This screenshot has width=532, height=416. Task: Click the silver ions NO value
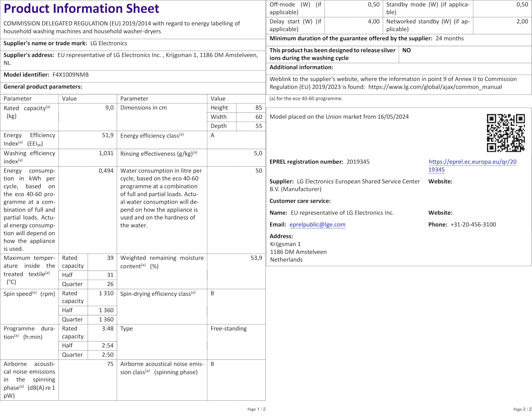406,50
